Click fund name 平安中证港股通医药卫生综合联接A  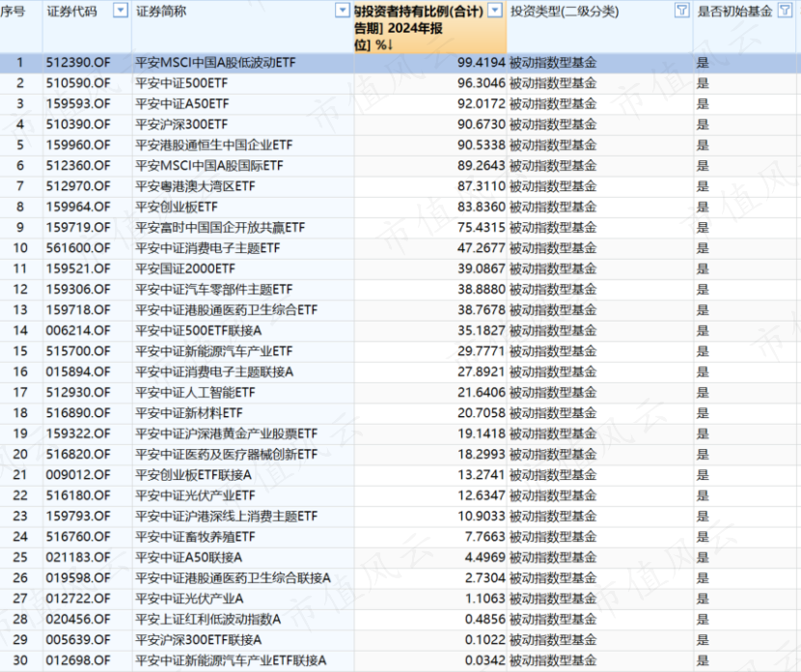pyautogui.click(x=233, y=578)
